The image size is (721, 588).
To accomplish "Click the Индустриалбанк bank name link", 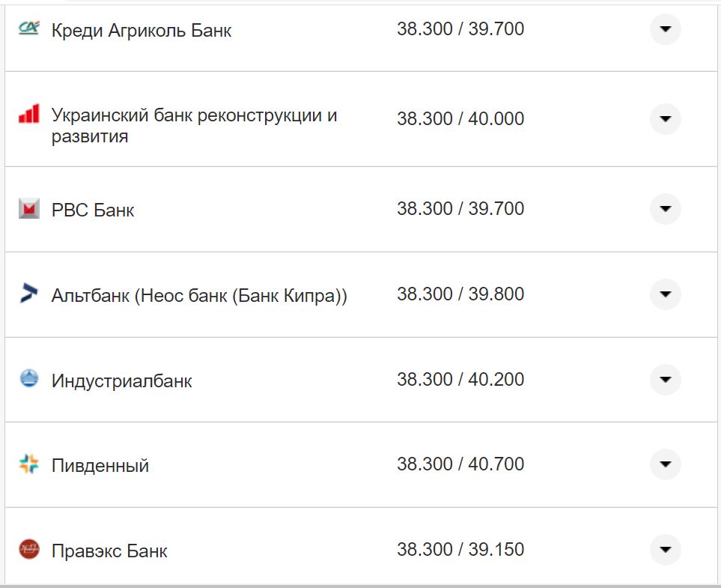I will 121,380.
